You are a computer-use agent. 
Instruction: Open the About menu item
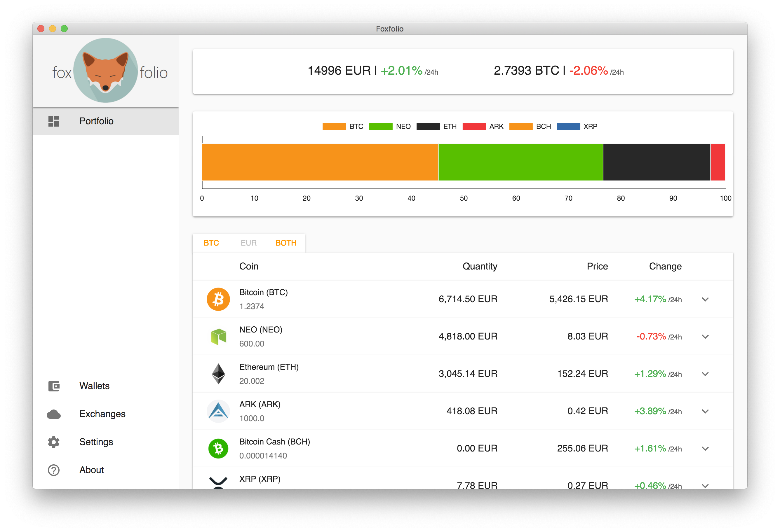click(x=106, y=470)
